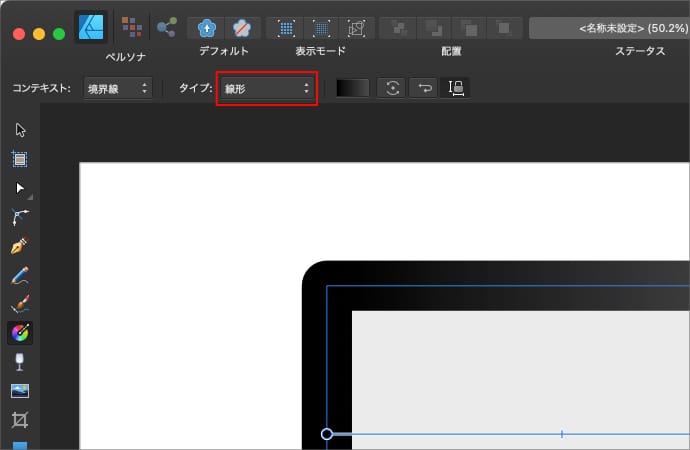Screen dimensions: 690x450
Task: Select the Artboard tool
Action: 20,158
